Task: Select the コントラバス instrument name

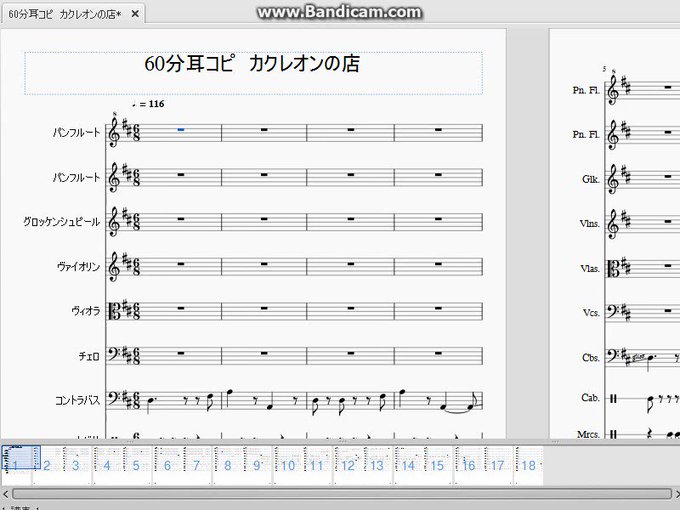Action: 78,400
